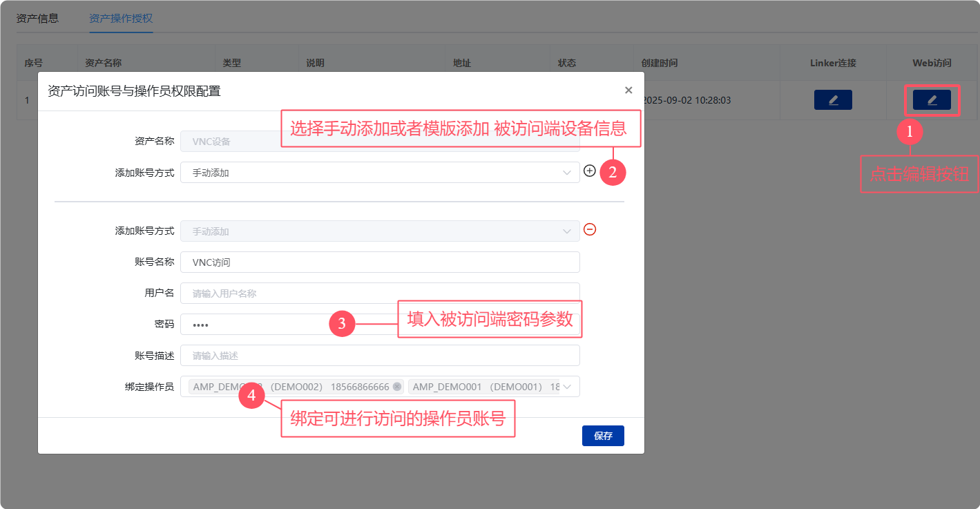
Task: Click the pencil edit icon under Linker连接
Action: click(x=833, y=100)
